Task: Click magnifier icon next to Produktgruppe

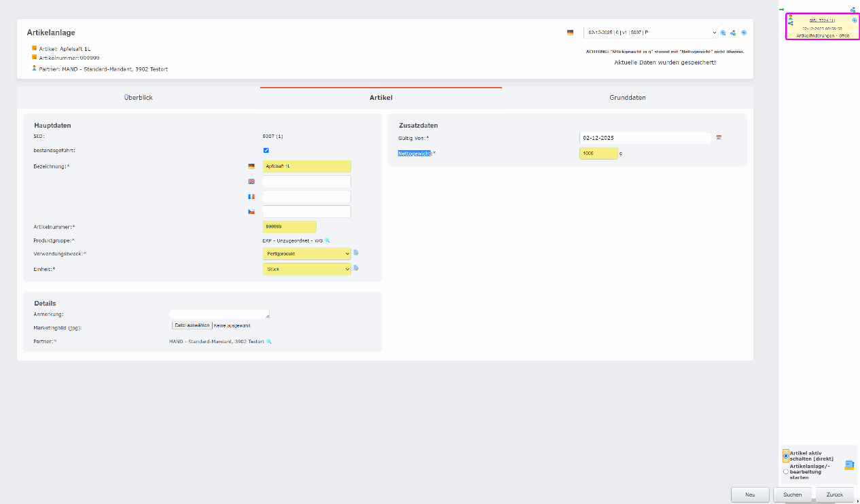Action: click(x=327, y=240)
